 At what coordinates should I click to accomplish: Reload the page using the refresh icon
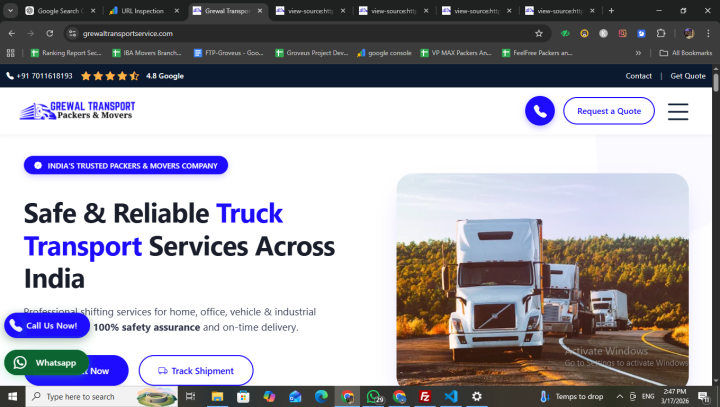pos(50,34)
